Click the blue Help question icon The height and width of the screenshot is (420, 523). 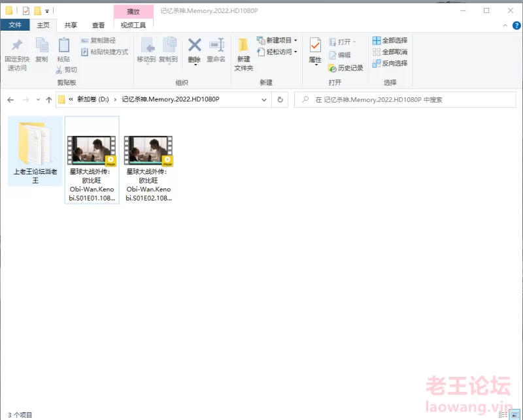click(516, 25)
